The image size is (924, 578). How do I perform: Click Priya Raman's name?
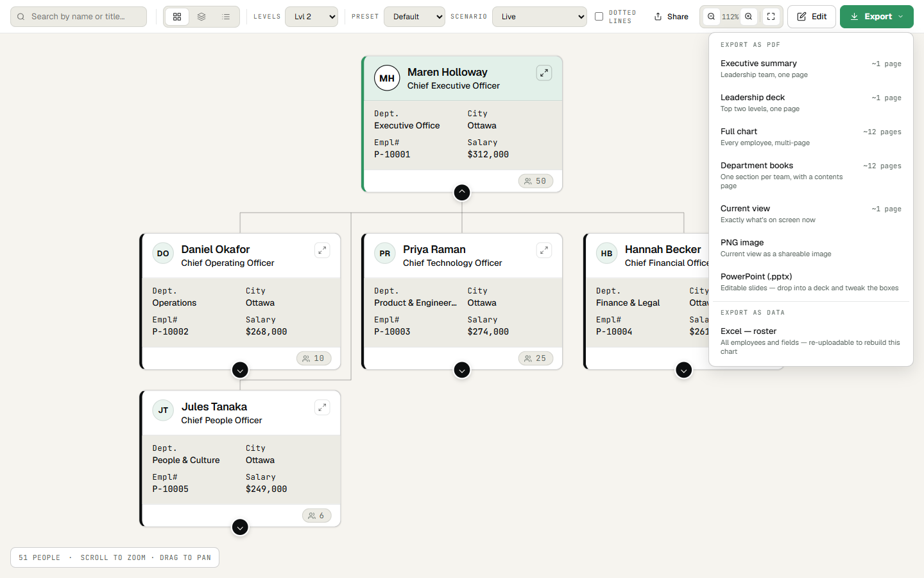pyautogui.click(x=434, y=250)
